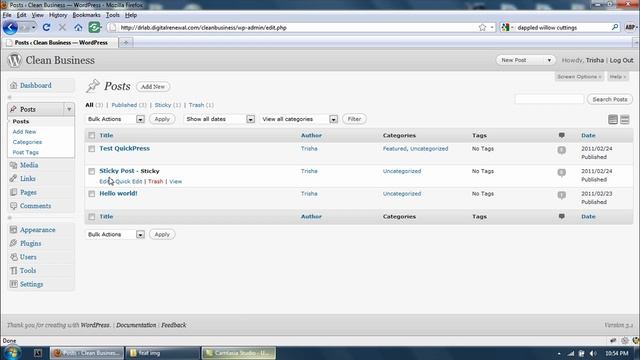The height and width of the screenshot is (360, 640).
Task: Click the Firefox back arrow button
Action: tap(10, 28)
